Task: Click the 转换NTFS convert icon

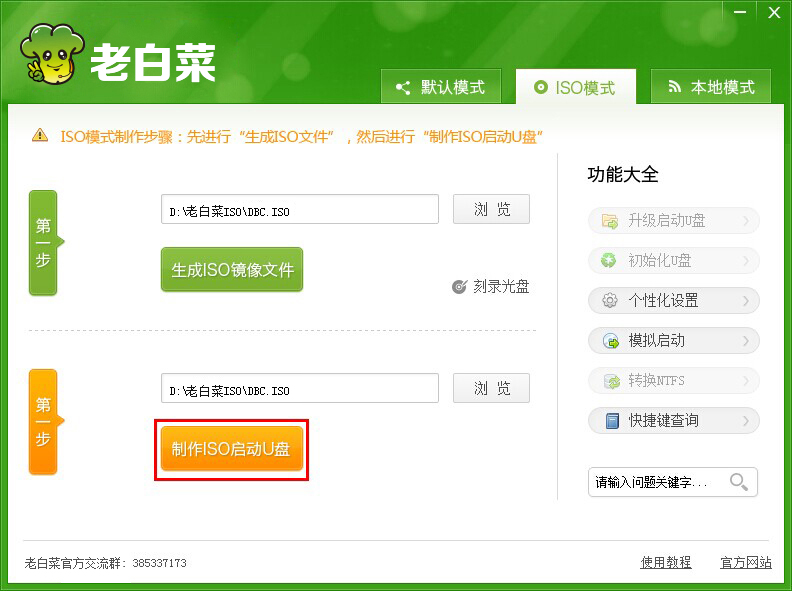Action: [x=612, y=381]
